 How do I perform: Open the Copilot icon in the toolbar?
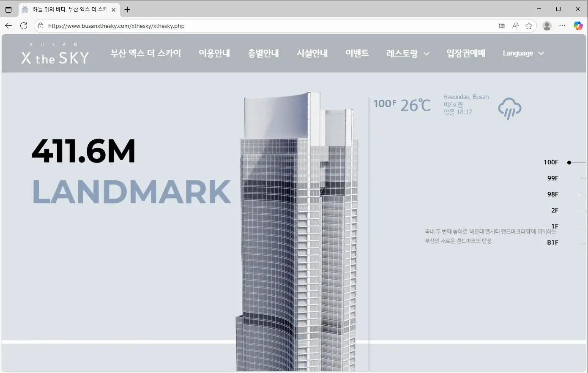pyautogui.click(x=578, y=26)
